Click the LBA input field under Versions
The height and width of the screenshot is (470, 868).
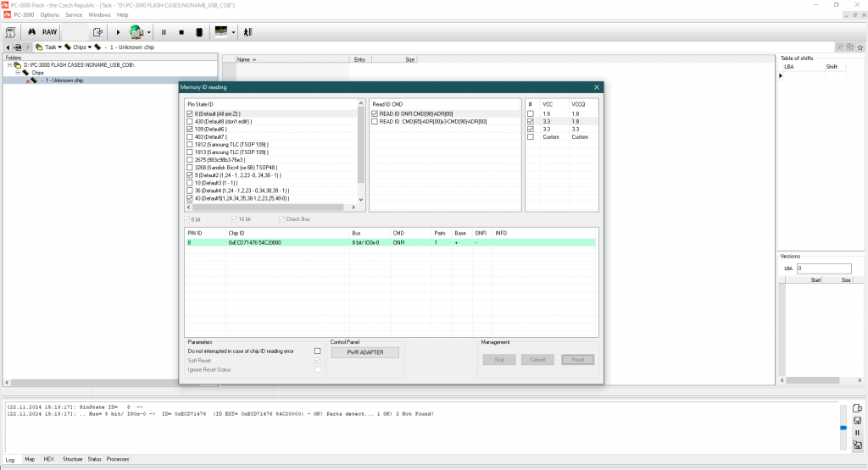(823, 268)
